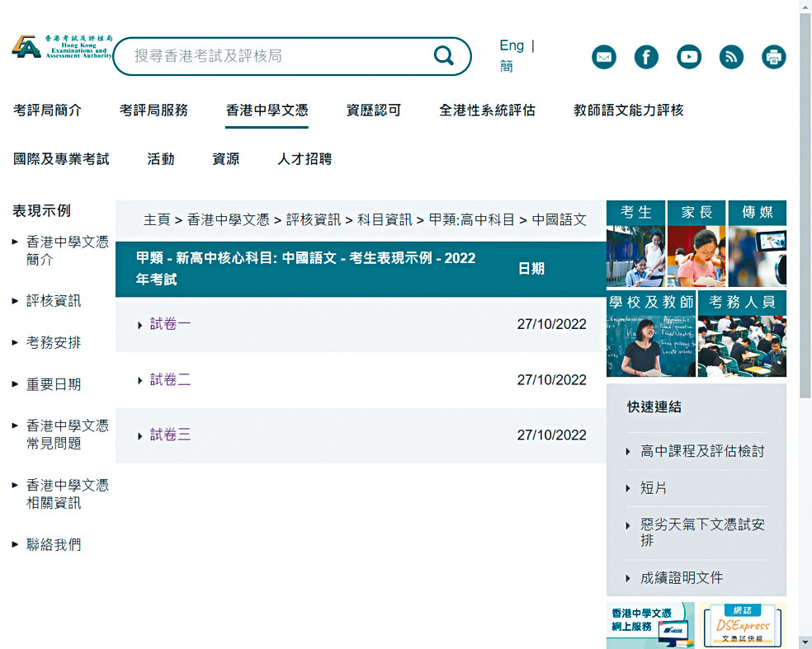Viewport: 812px width, 649px height.
Task: Expand the 評核資訊 sidebar arrow
Action: (x=15, y=300)
